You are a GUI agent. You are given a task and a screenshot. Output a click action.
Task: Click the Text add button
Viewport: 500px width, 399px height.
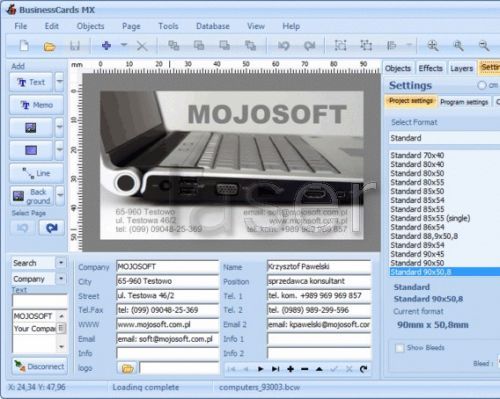click(31, 82)
